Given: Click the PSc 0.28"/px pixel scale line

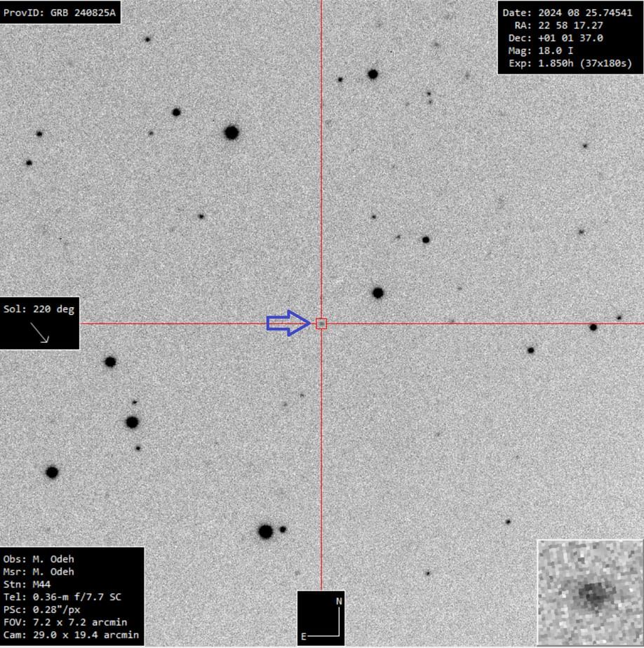Looking at the screenshot, I should click(x=41, y=609).
